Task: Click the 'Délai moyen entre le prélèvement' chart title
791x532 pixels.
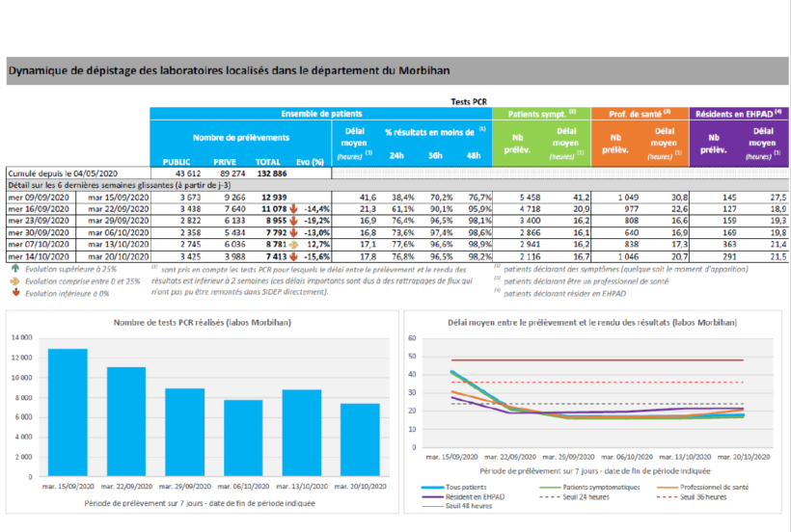Action: (592, 323)
